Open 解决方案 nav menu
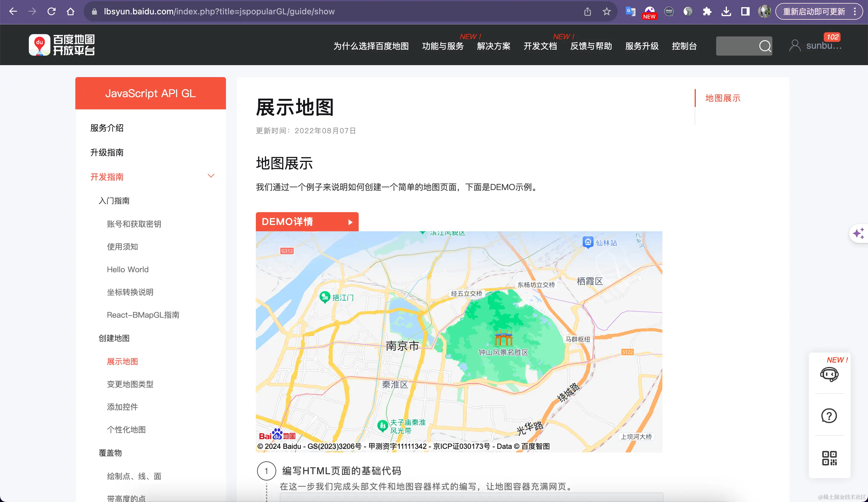868x502 pixels. [493, 46]
